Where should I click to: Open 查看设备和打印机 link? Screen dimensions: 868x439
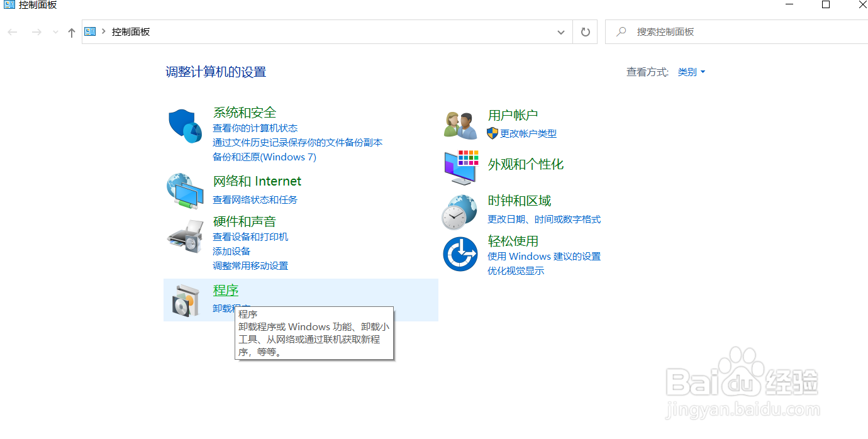tap(250, 236)
